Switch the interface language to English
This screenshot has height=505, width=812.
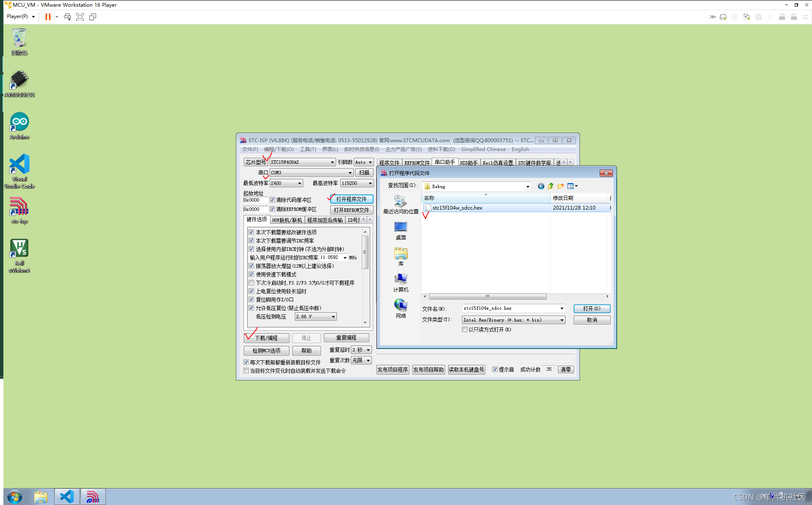pos(520,149)
